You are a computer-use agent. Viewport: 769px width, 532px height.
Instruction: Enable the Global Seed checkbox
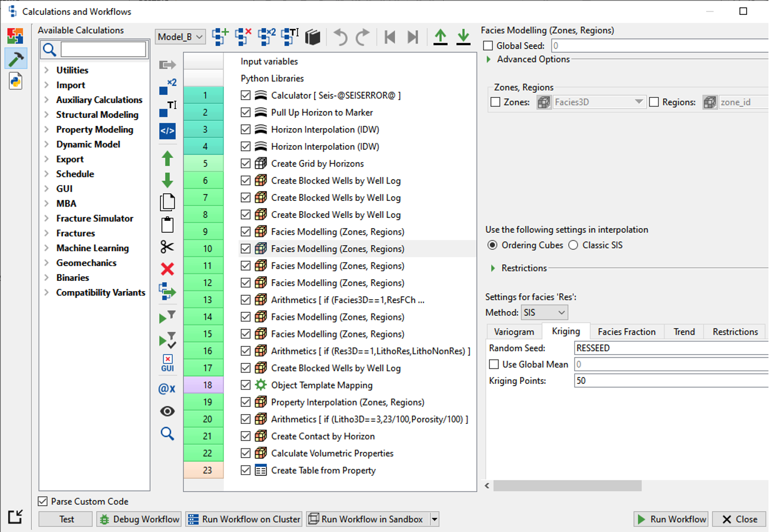pos(488,46)
